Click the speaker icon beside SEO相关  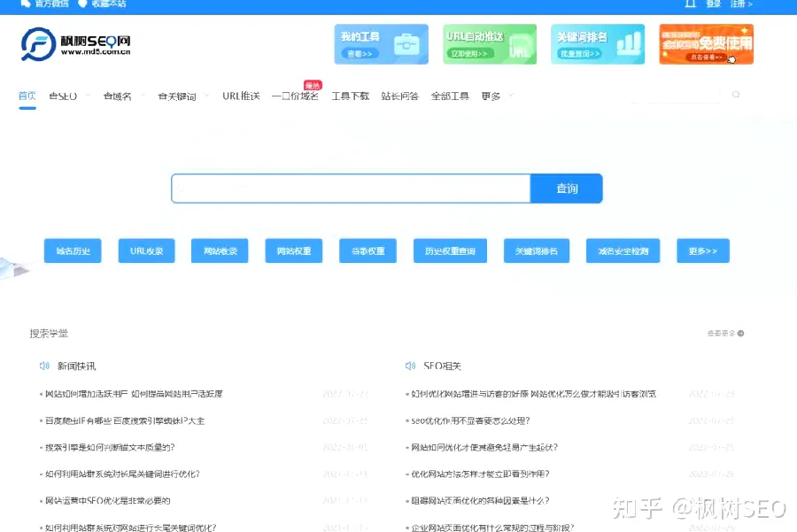tap(410, 366)
